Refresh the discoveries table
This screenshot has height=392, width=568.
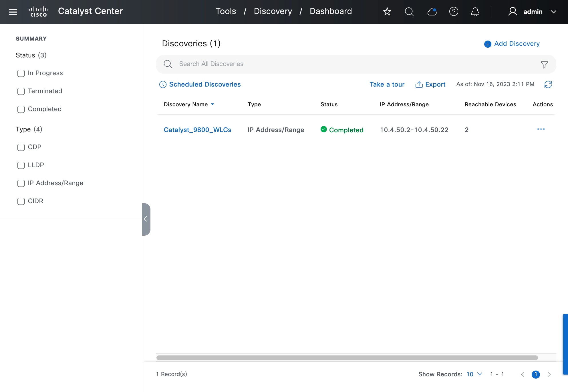(x=548, y=84)
